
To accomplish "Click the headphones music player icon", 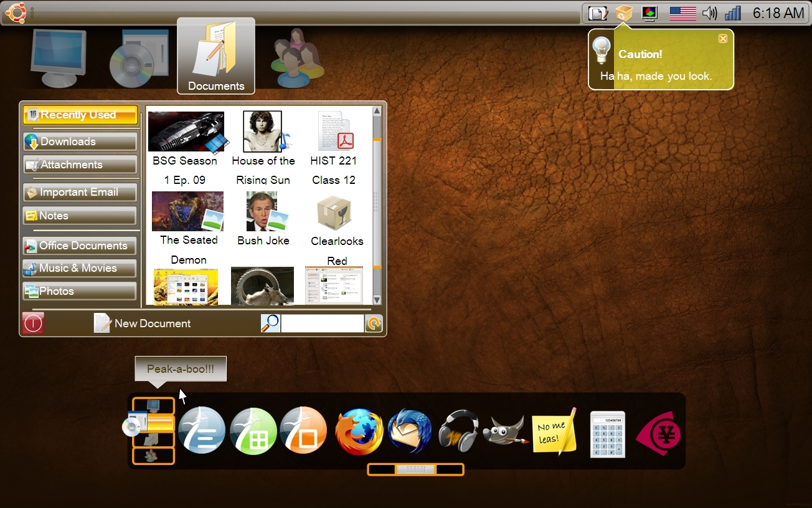I will tap(458, 431).
